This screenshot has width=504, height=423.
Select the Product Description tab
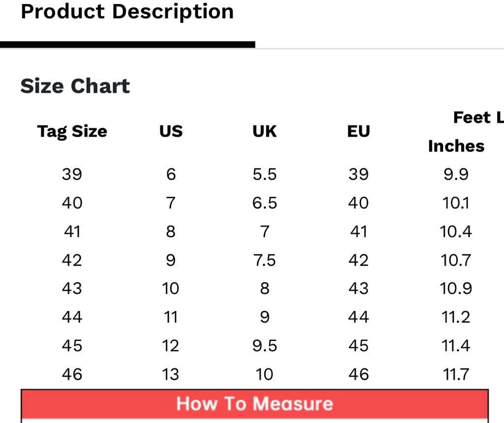tap(127, 12)
